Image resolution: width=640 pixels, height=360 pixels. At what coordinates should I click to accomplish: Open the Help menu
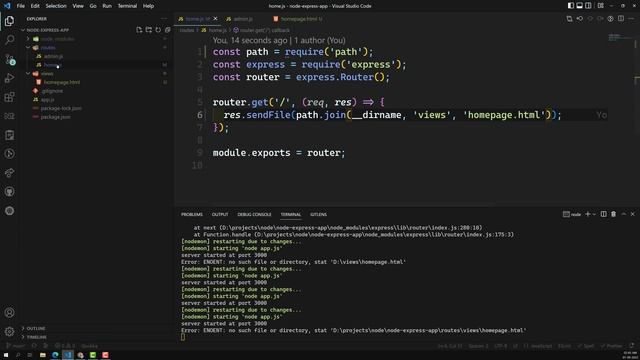149,6
